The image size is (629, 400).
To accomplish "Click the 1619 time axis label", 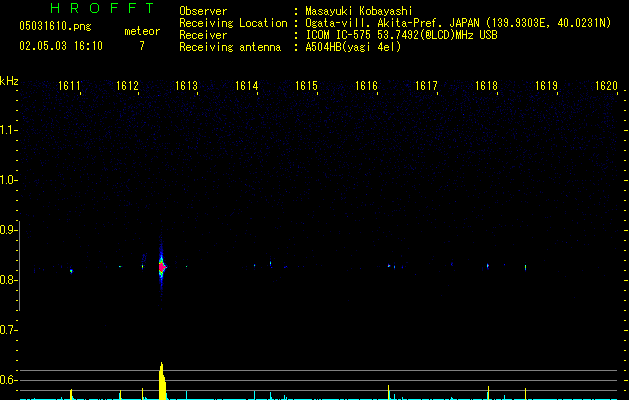I will [x=546, y=86].
